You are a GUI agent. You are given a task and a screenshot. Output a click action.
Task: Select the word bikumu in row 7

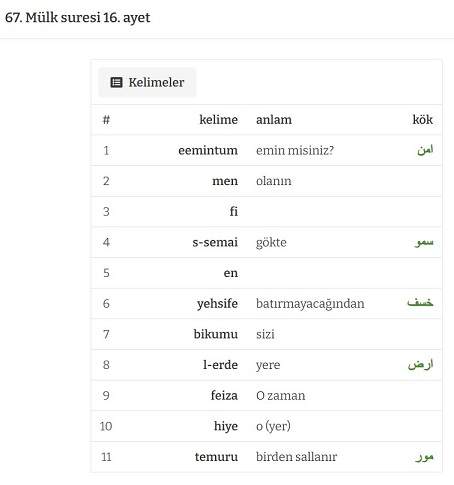pyautogui.click(x=216, y=334)
